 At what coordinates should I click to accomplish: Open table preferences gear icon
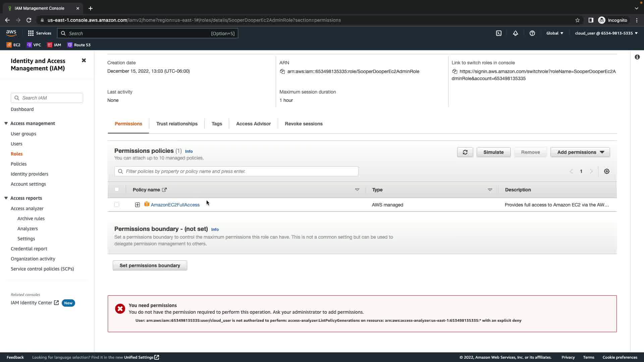(607, 171)
